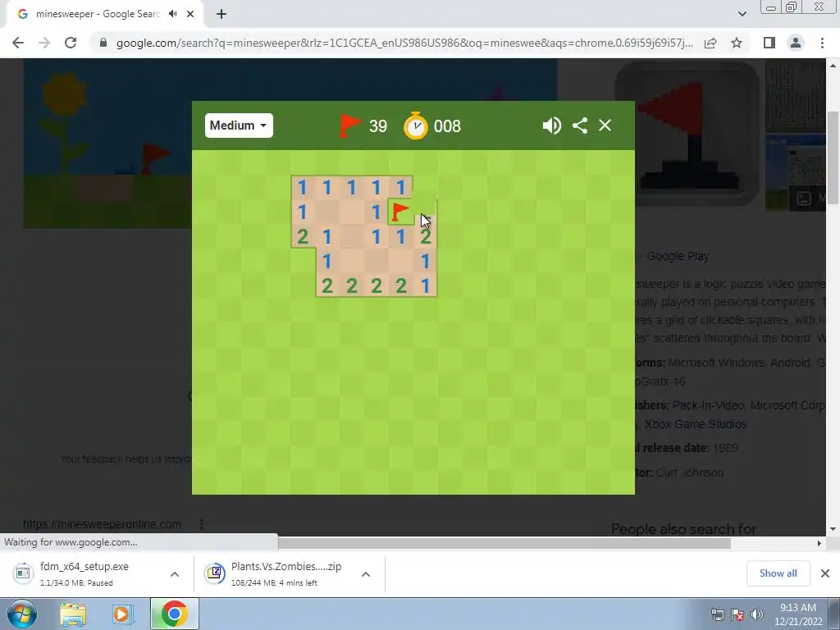The width and height of the screenshot is (840, 630).
Task: Open the minesweeperonline.com search result link
Action: tap(102, 524)
